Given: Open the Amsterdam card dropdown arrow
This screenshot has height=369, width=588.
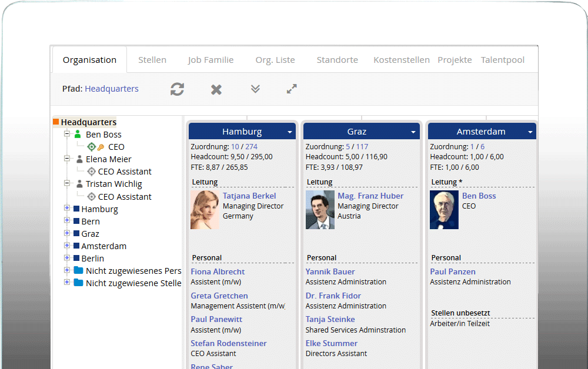Looking at the screenshot, I should pyautogui.click(x=530, y=132).
